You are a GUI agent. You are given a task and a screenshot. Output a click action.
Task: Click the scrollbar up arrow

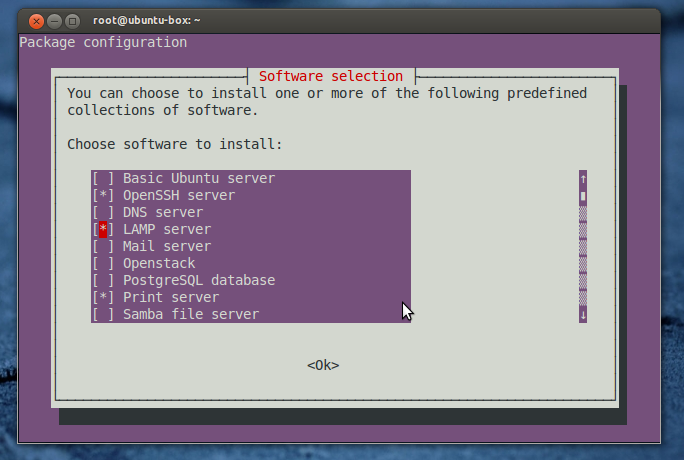point(583,179)
